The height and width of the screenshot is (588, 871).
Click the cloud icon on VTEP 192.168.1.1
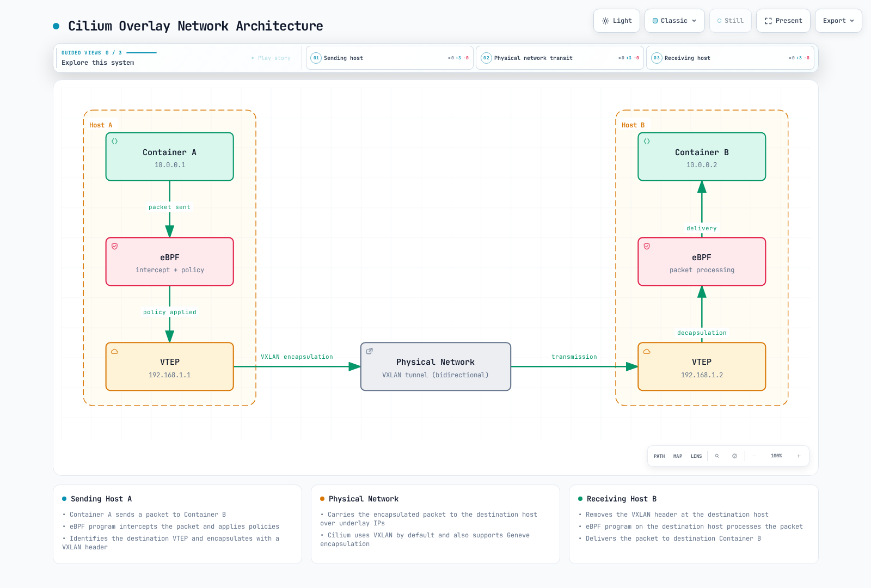(114, 351)
